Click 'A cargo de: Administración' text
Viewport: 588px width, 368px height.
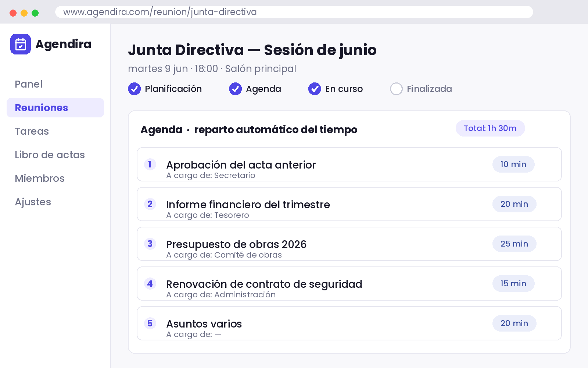click(x=221, y=295)
